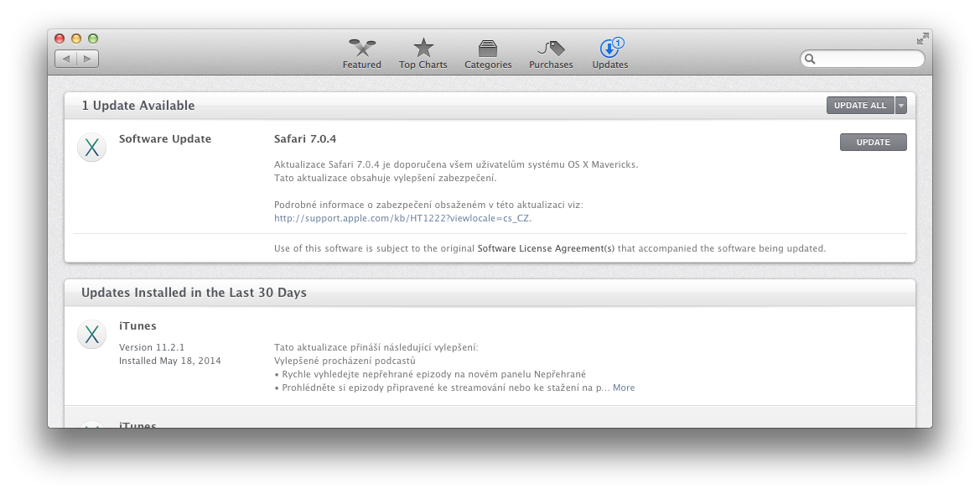
Task: Expand the Update All dropdown arrow
Action: pos(900,106)
